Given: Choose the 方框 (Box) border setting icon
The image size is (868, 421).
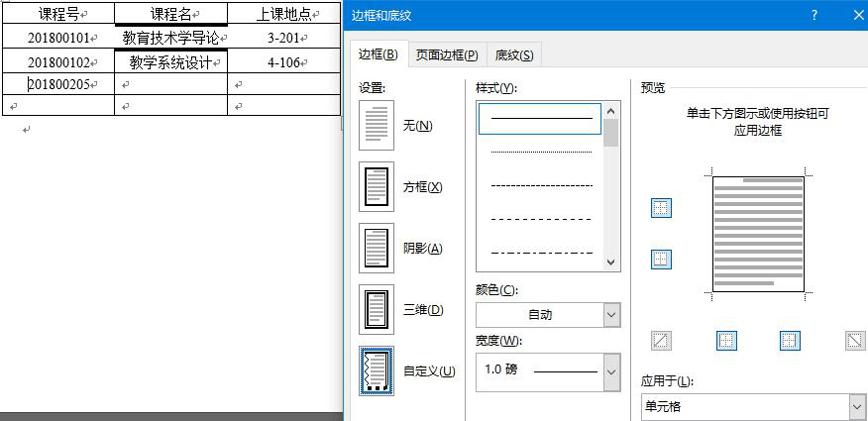Looking at the screenshot, I should 377,187.
